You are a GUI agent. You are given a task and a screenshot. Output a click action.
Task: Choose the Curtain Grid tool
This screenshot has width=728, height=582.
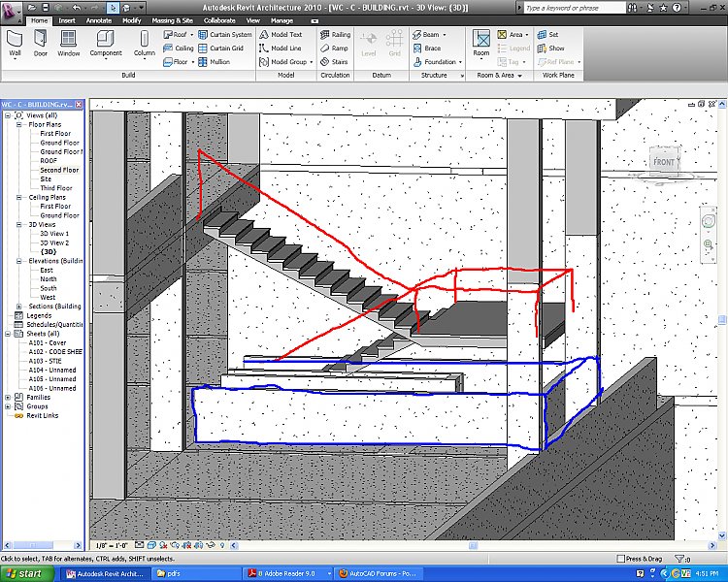point(221,48)
